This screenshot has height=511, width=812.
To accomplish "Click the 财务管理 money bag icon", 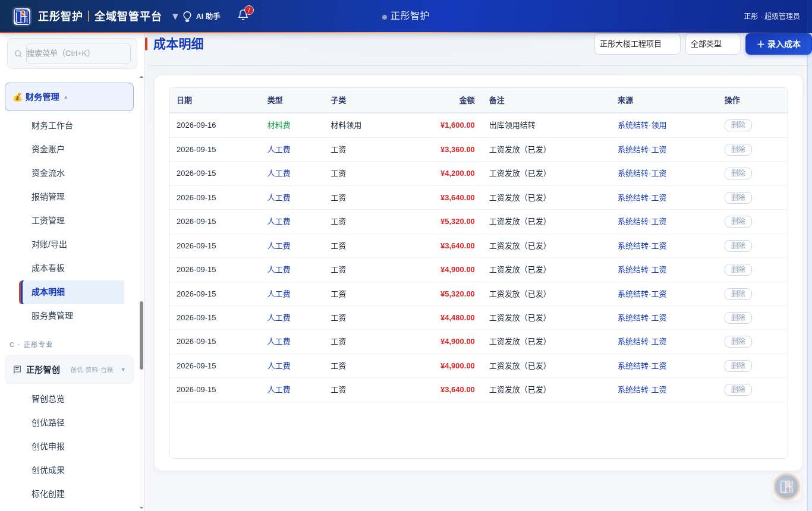I will (17, 97).
